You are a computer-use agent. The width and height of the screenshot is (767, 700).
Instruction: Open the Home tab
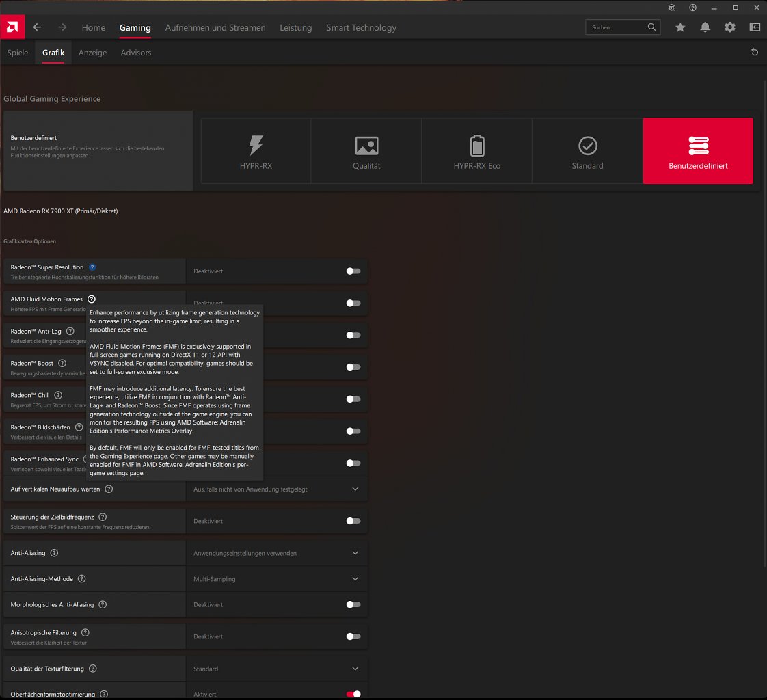[94, 28]
